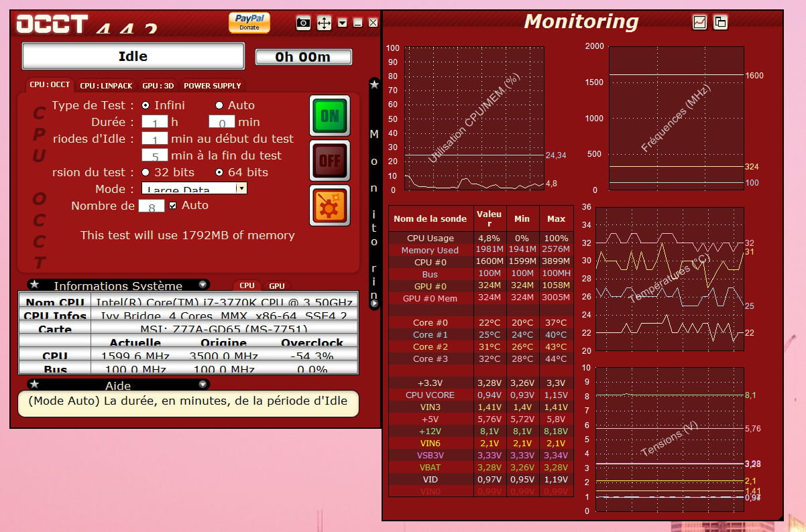Select 64 bits test version
This screenshot has width=806, height=532.
[219, 172]
